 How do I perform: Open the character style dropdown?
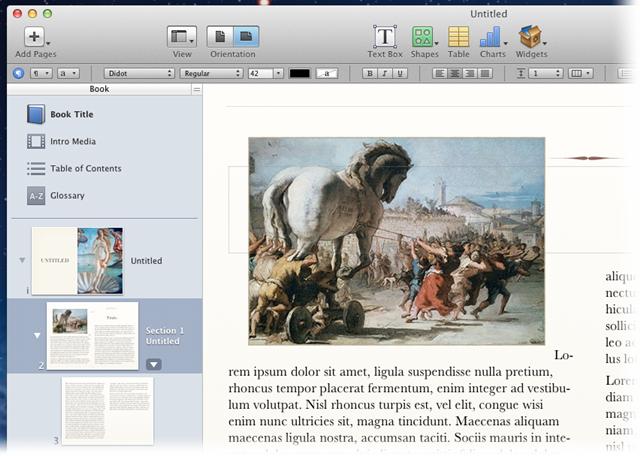[x=68, y=73]
